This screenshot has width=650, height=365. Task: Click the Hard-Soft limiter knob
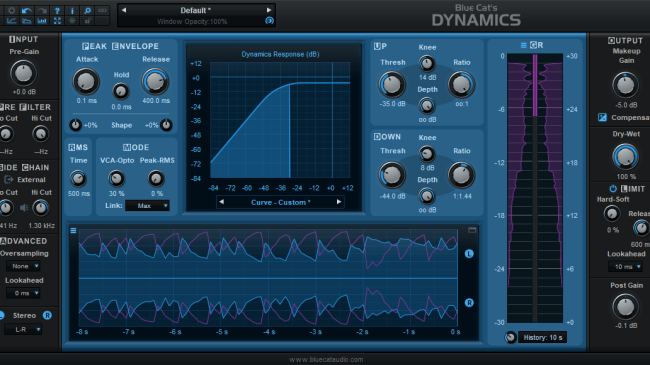click(x=612, y=214)
